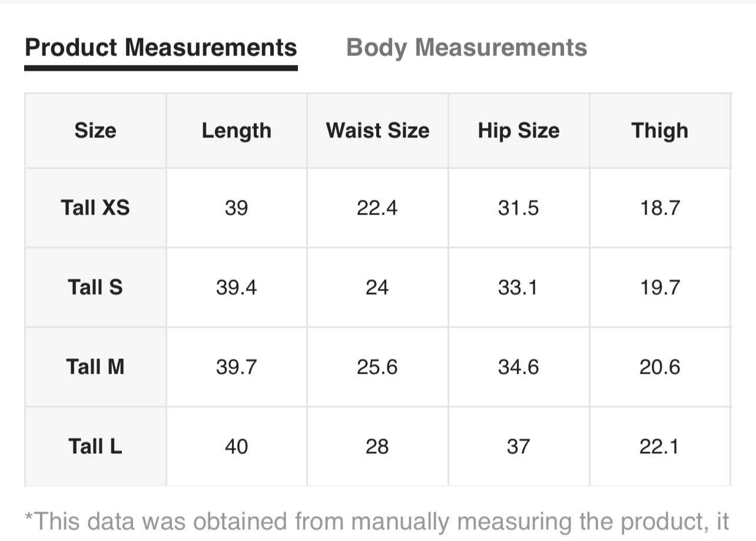
Task: Click the Tall S thigh value 19.7
Action: coord(659,287)
